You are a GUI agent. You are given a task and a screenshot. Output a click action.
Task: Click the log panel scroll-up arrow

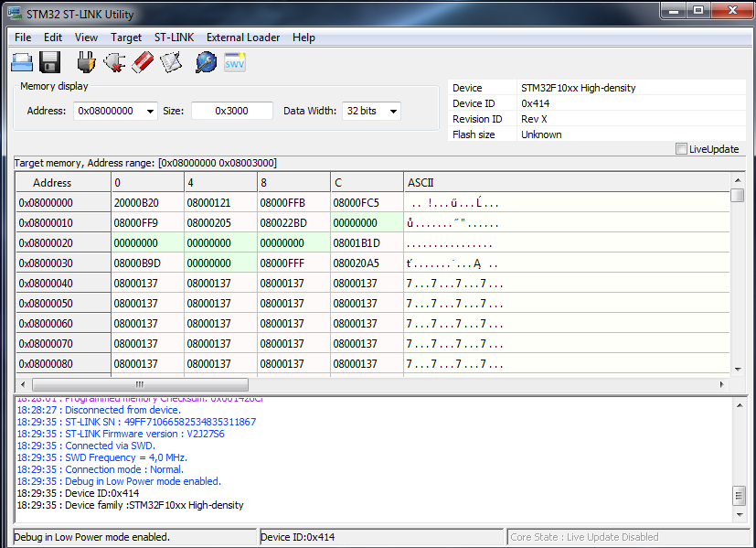tap(740, 405)
